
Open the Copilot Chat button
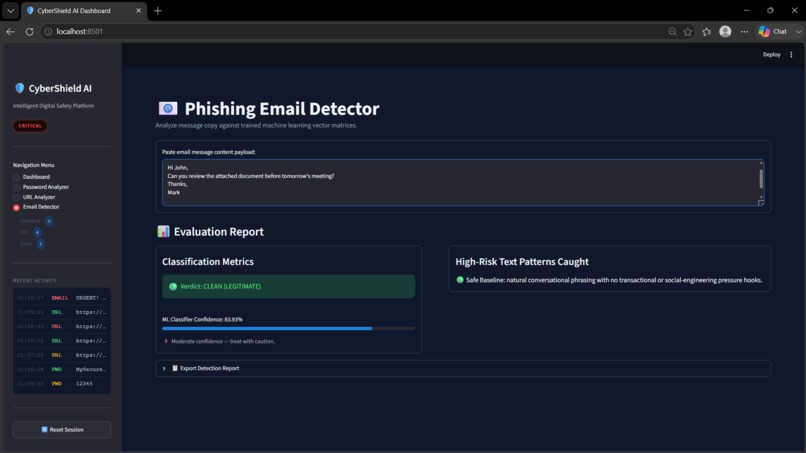(773, 31)
